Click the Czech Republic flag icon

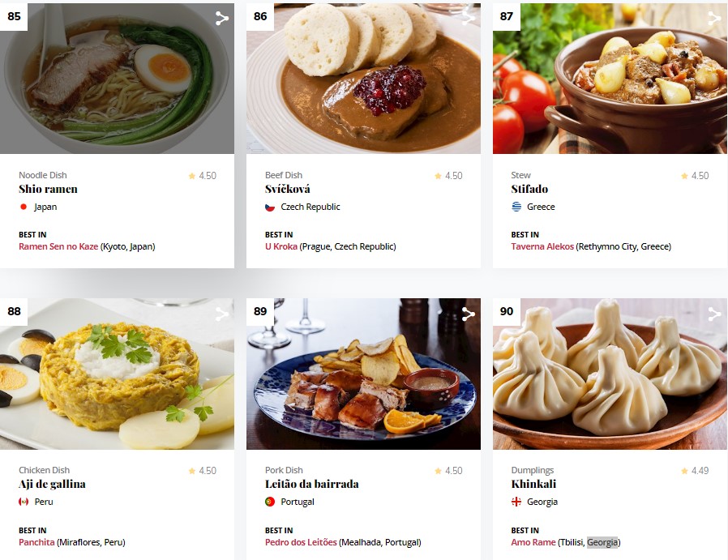coord(270,207)
